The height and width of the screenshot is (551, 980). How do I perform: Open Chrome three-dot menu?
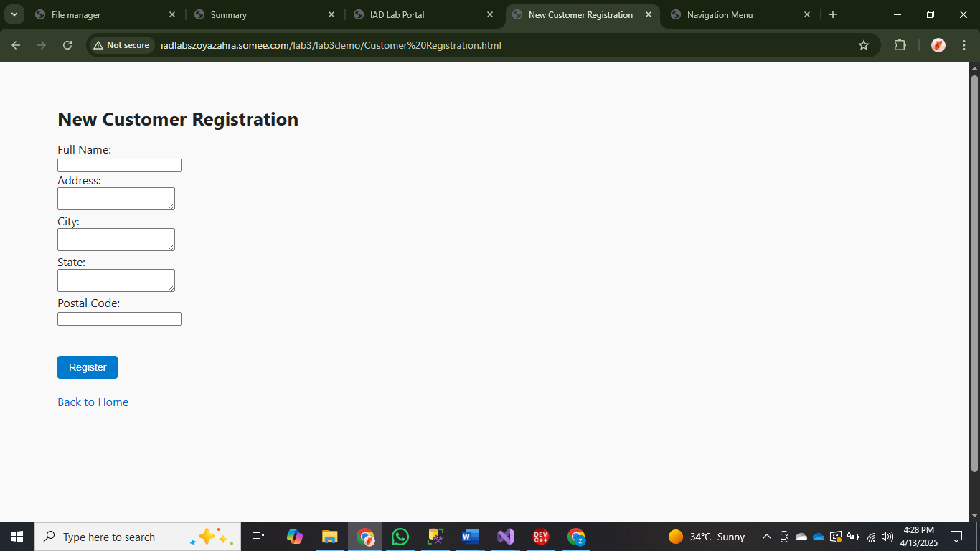(963, 45)
